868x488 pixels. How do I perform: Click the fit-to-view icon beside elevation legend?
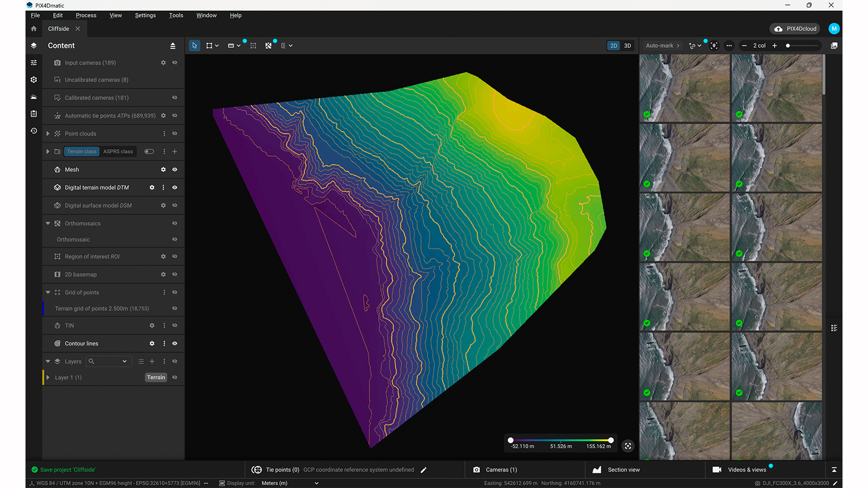pos(628,446)
